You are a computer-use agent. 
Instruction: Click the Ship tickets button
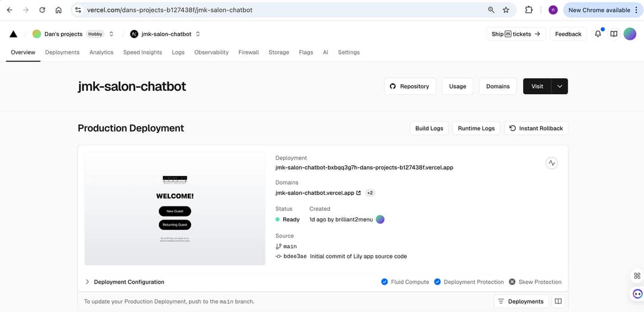coord(516,34)
